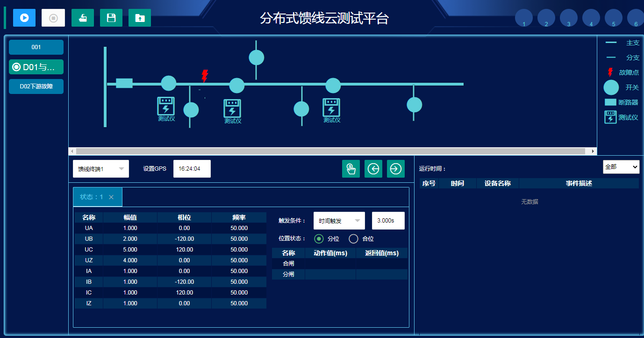The width and height of the screenshot is (644, 338).
Task: Click the left arrow previous state button
Action: pos(373,169)
